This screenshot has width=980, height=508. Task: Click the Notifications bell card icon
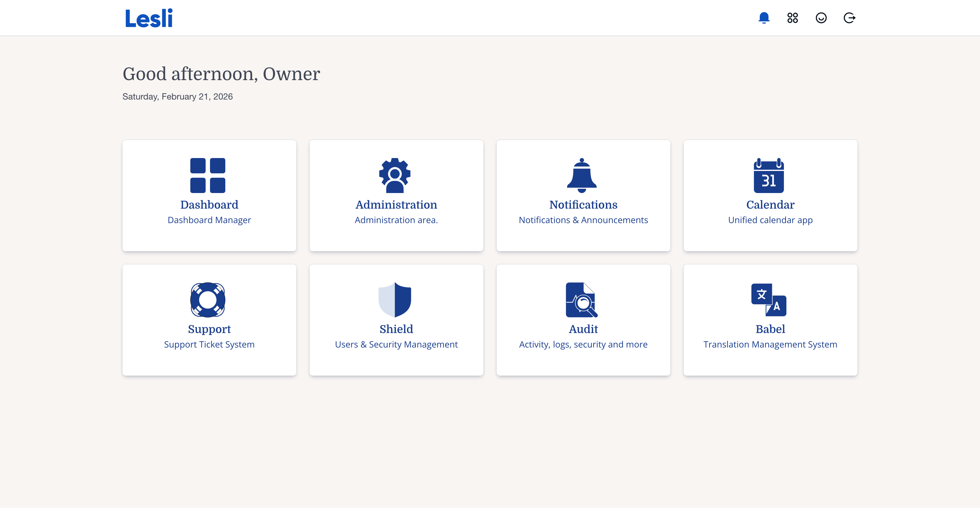[x=582, y=176]
